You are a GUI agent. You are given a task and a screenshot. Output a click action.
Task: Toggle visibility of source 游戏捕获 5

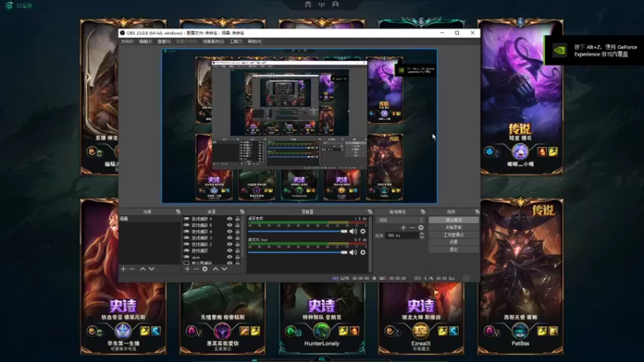[x=230, y=225]
